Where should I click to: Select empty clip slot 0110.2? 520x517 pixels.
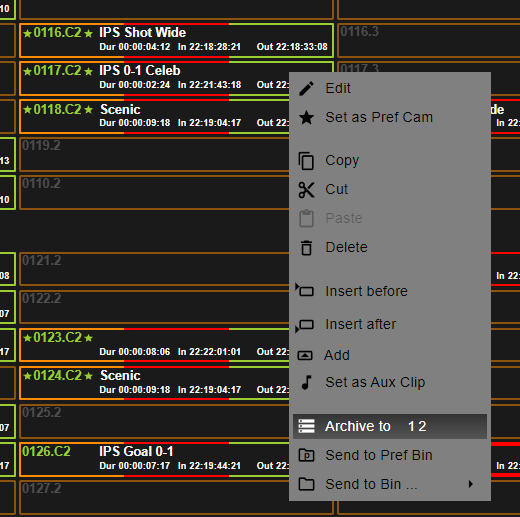click(154, 192)
